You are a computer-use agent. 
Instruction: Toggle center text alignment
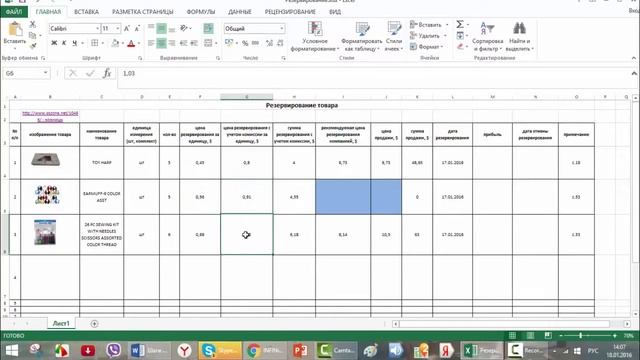(x=162, y=43)
